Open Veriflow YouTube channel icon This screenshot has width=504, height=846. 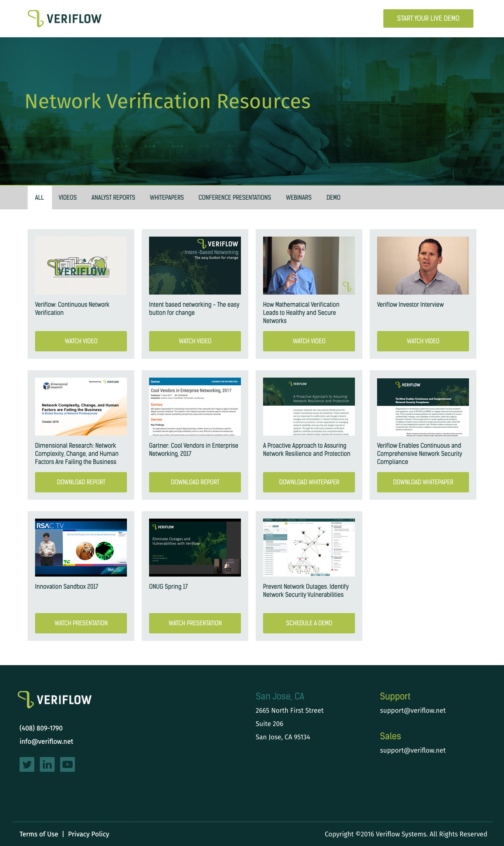click(x=68, y=764)
